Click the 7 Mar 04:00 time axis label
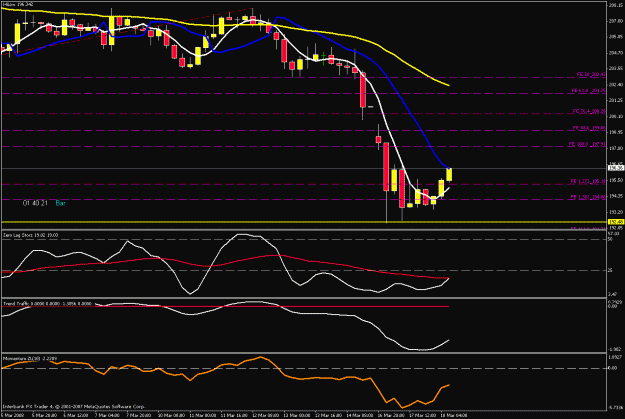625x419 pixels. pos(109,415)
